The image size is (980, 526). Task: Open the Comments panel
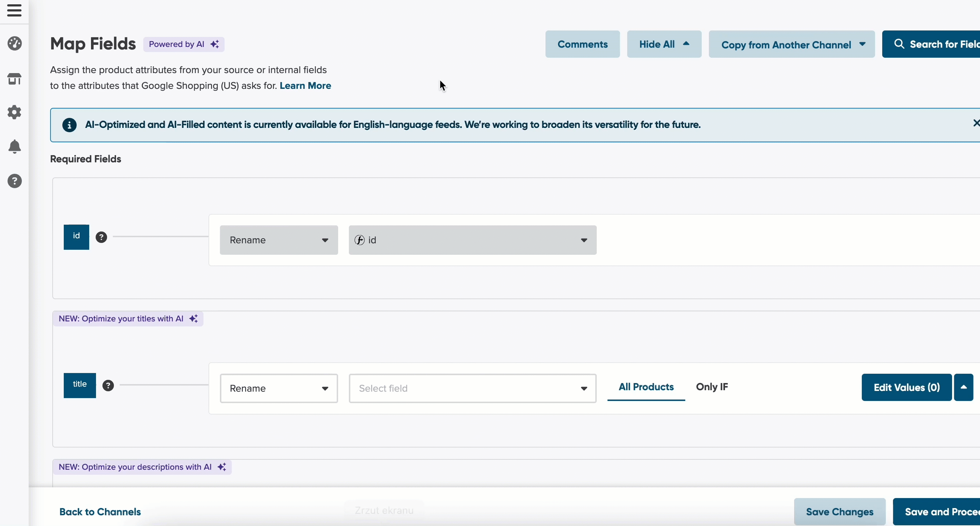[x=582, y=44]
